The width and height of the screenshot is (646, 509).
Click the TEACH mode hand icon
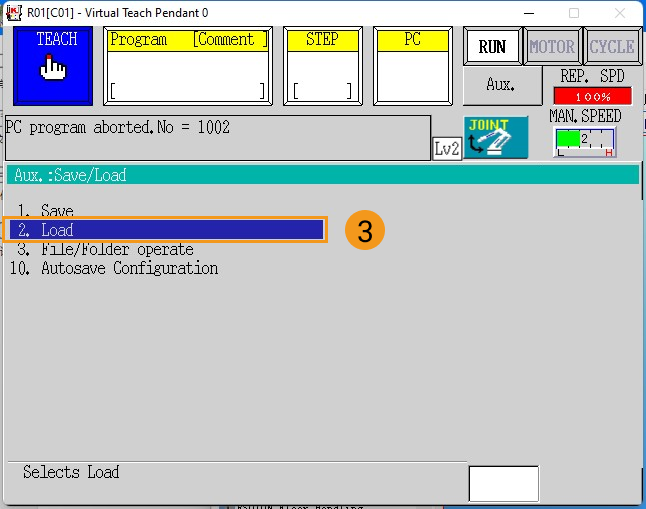[x=53, y=66]
